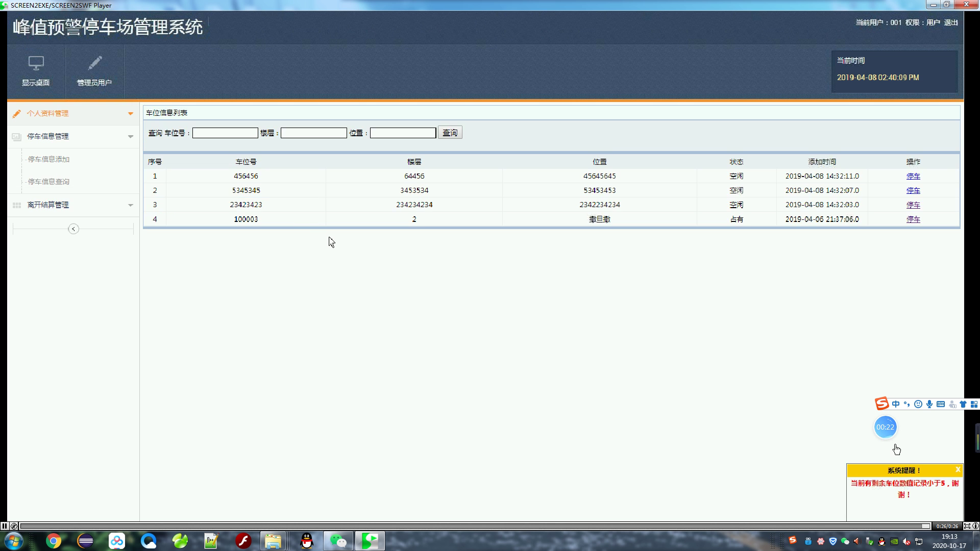Click the blue 00:22 recording timer bubble
Image resolution: width=980 pixels, height=551 pixels.
pos(886,427)
